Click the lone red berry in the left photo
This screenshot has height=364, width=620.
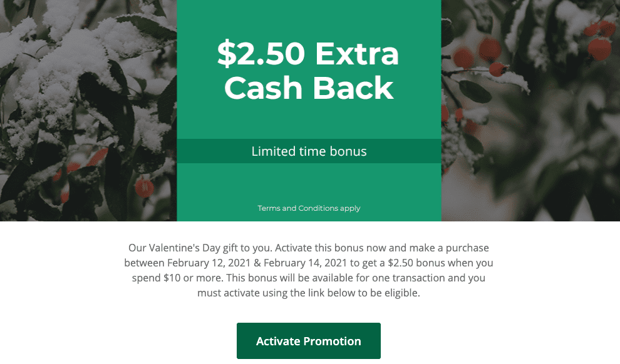[x=144, y=188]
